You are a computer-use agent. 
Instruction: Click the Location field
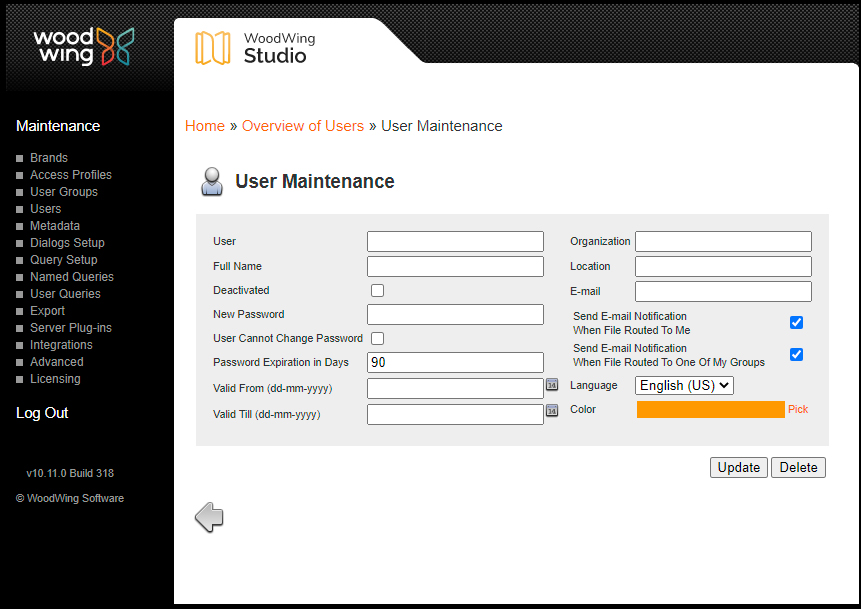coord(723,266)
